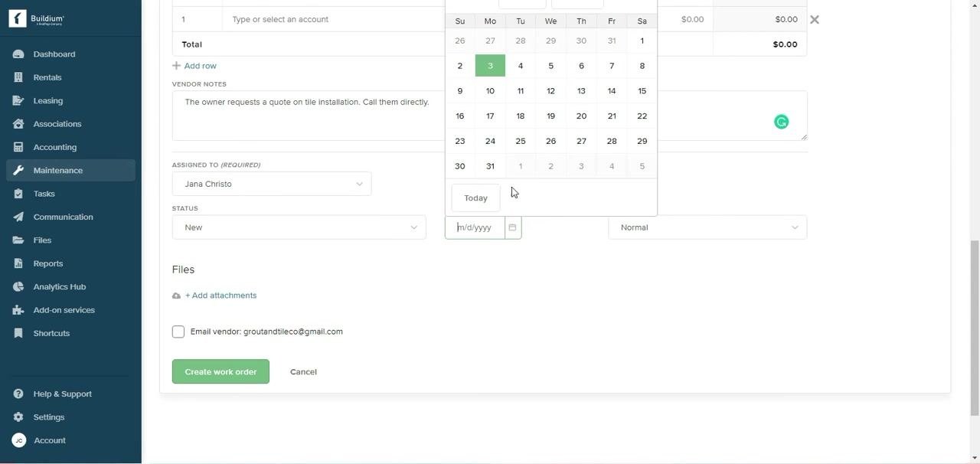Click the Settings gear icon
The height and width of the screenshot is (464, 980).
18,417
